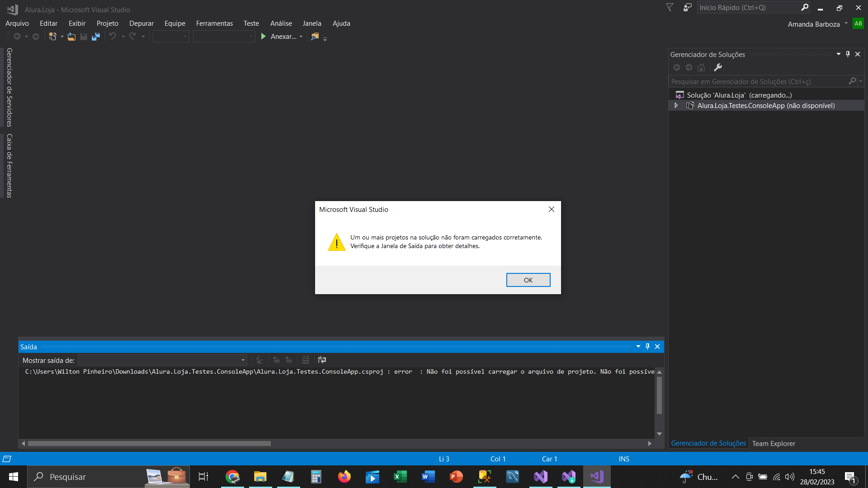Click the Solution Explorer back icon

point(677,67)
